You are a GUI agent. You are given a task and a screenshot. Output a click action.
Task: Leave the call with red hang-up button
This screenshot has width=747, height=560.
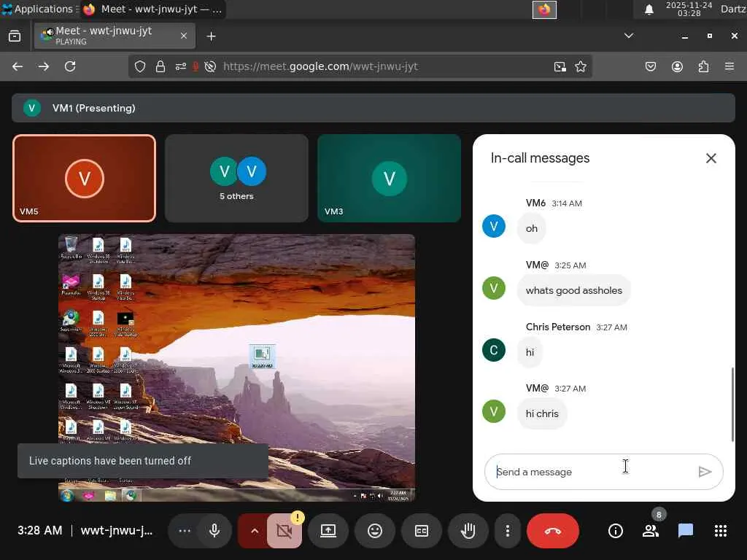[553, 531]
